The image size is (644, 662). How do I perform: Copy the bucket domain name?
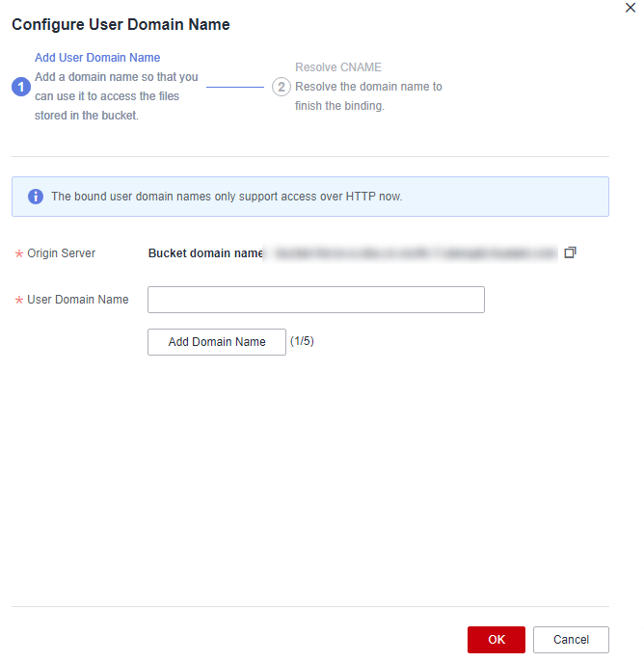click(570, 252)
